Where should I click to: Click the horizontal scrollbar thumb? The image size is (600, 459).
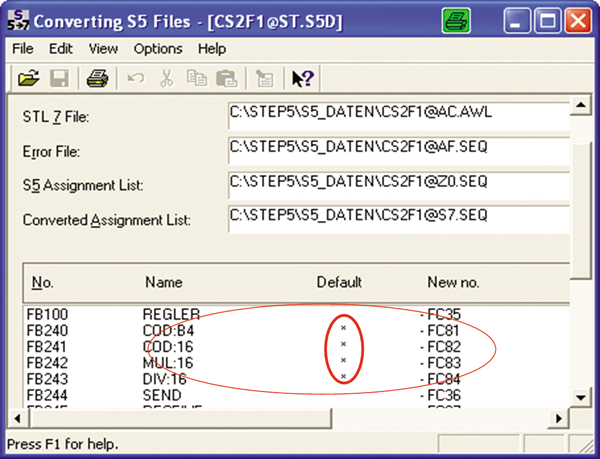[180, 418]
